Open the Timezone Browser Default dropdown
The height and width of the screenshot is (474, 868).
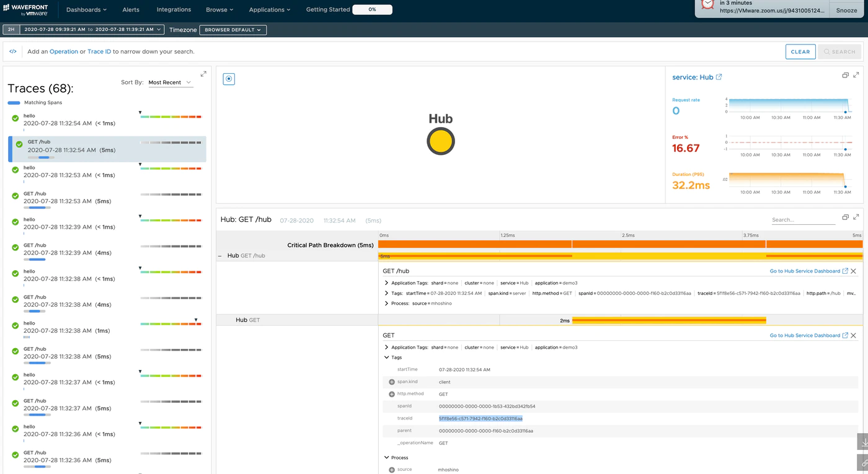[233, 30]
